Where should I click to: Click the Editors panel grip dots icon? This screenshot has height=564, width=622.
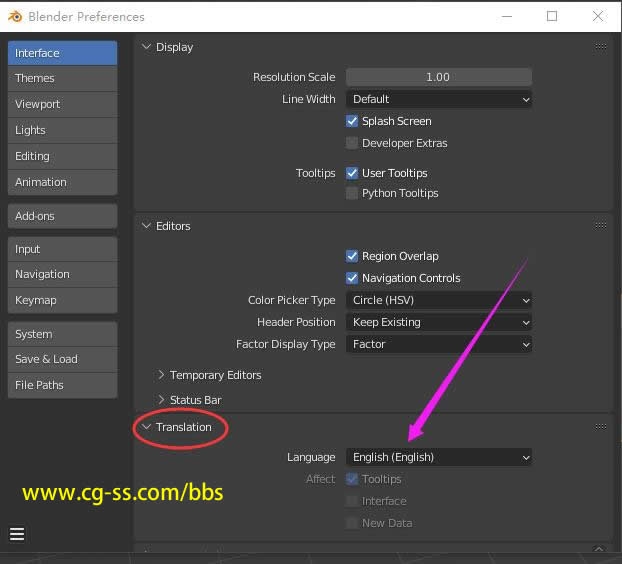(x=600, y=226)
